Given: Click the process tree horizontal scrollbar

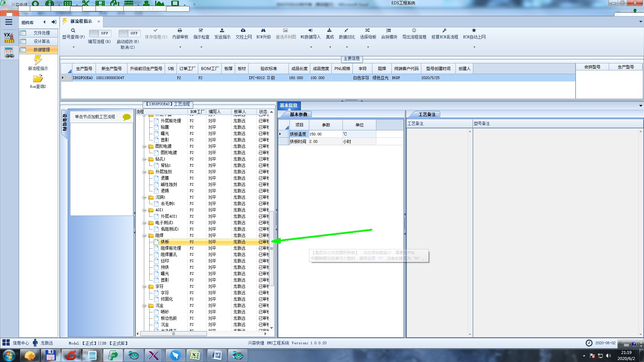Looking at the screenshot, I should pyautogui.click(x=173, y=334).
